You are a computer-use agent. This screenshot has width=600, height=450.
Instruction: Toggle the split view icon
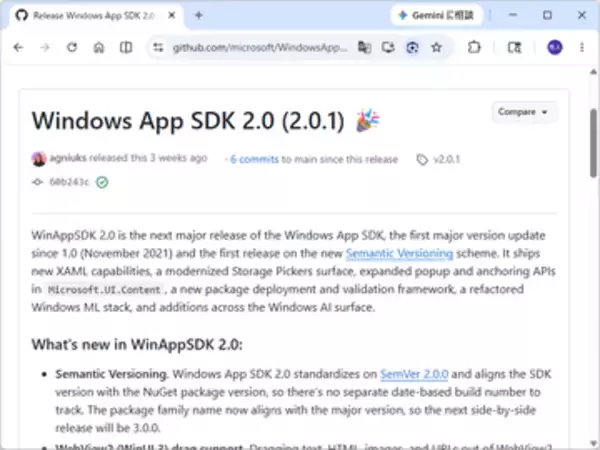point(126,47)
